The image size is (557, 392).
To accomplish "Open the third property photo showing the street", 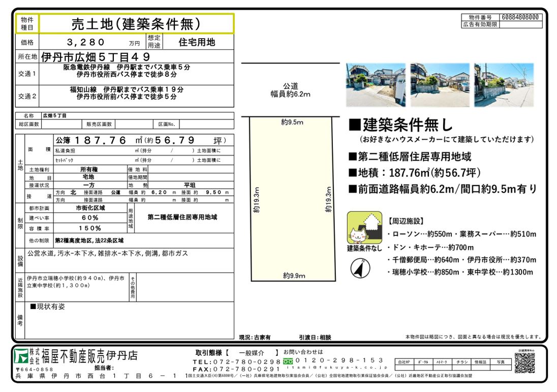I will point(504,85).
